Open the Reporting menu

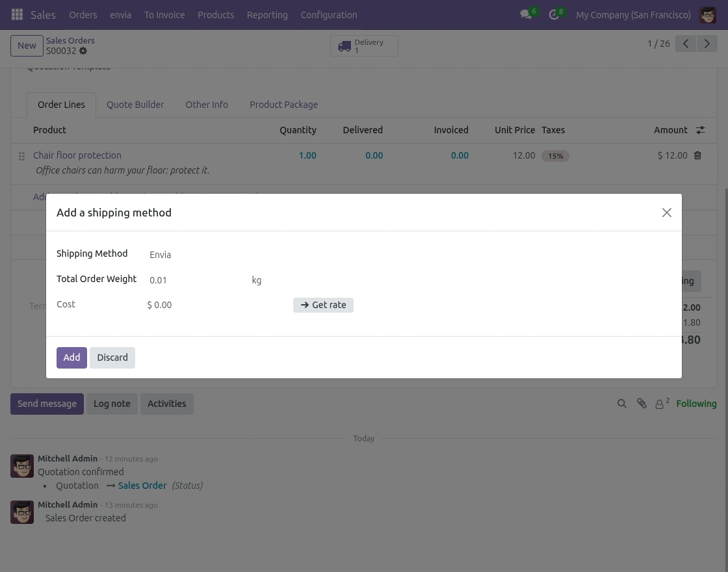pos(267,14)
